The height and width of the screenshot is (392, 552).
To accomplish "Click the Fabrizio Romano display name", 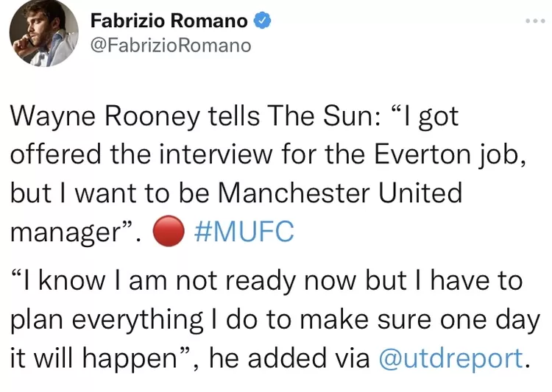I will (x=169, y=21).
